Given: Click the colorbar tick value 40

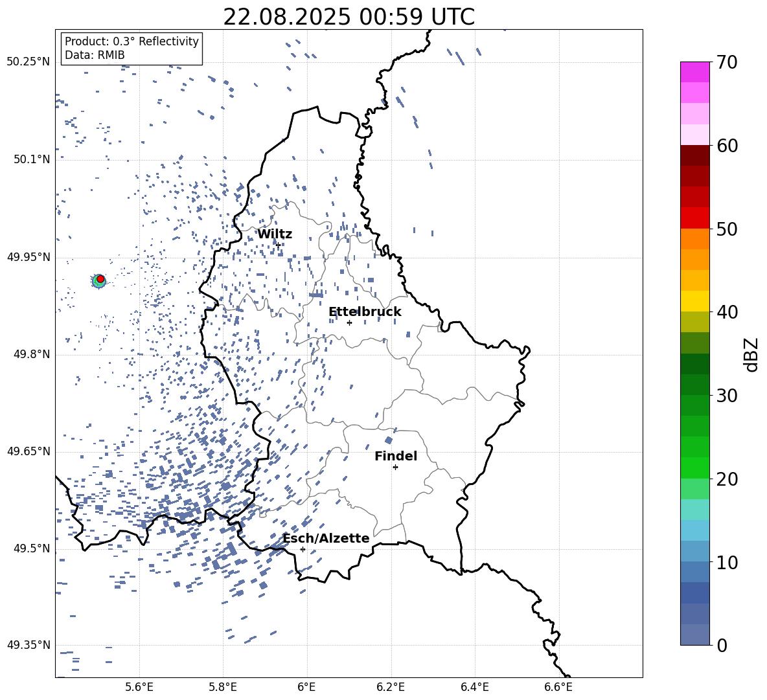Looking at the screenshot, I should [727, 312].
